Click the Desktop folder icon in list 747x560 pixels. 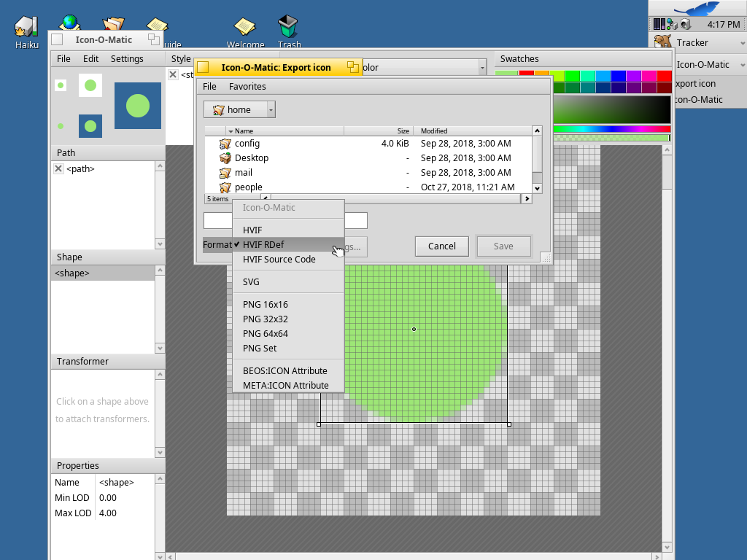point(225,158)
